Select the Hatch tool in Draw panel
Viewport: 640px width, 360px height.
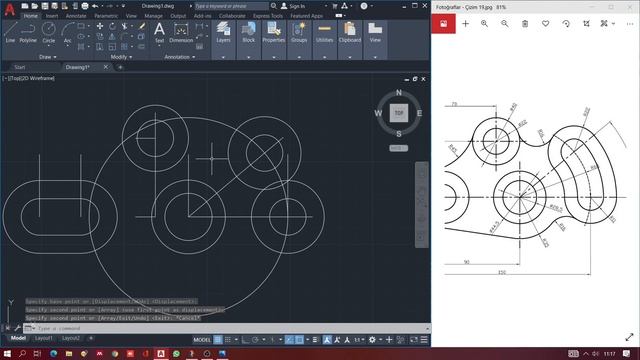click(x=81, y=47)
